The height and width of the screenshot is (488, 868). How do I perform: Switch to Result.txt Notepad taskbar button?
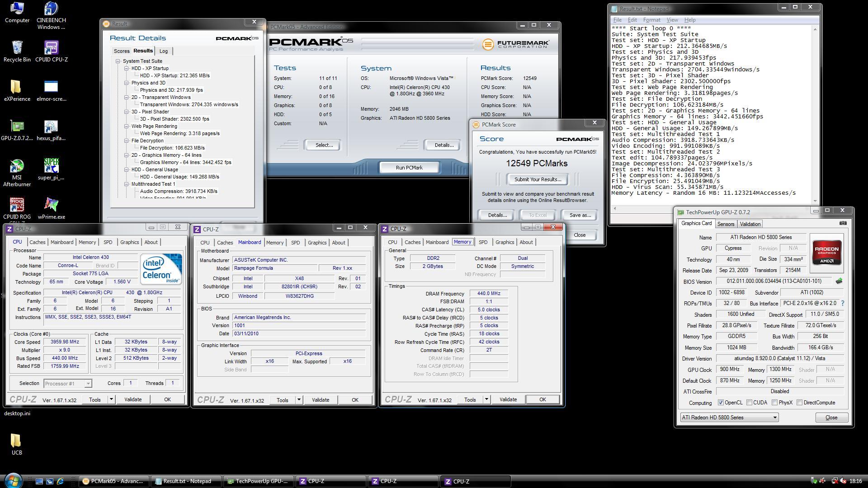tap(187, 481)
